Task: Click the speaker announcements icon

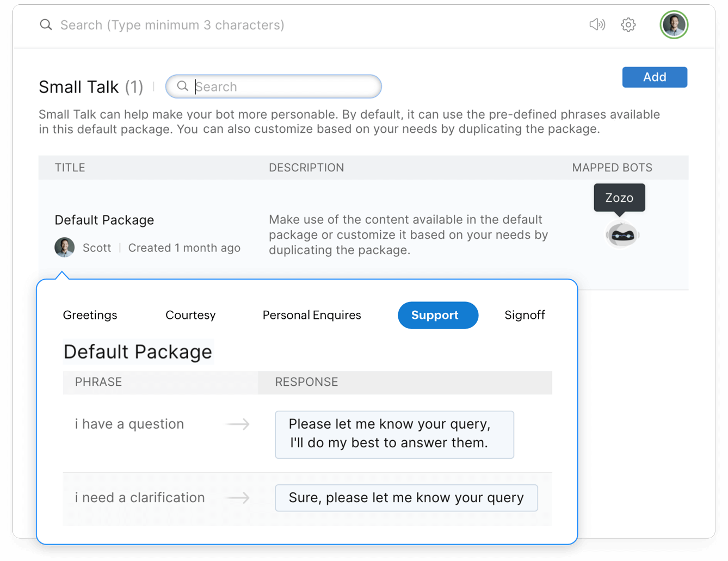Action: click(x=597, y=25)
